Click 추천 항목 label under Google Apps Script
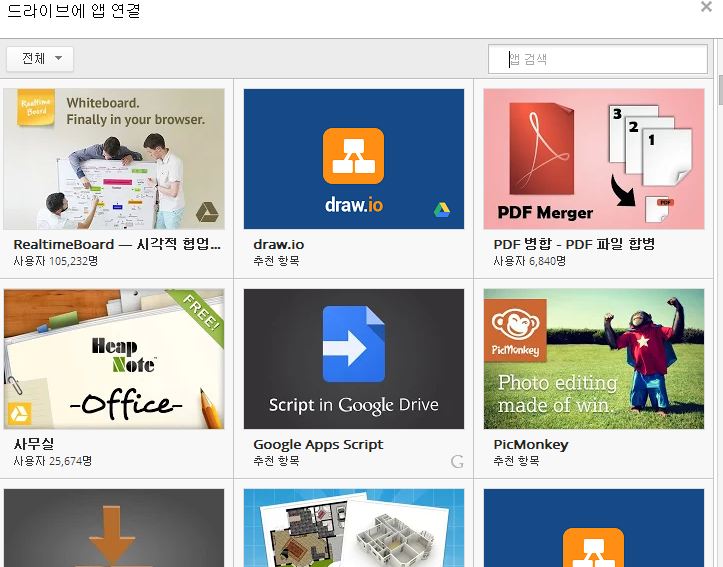723x567 pixels. tap(276, 461)
